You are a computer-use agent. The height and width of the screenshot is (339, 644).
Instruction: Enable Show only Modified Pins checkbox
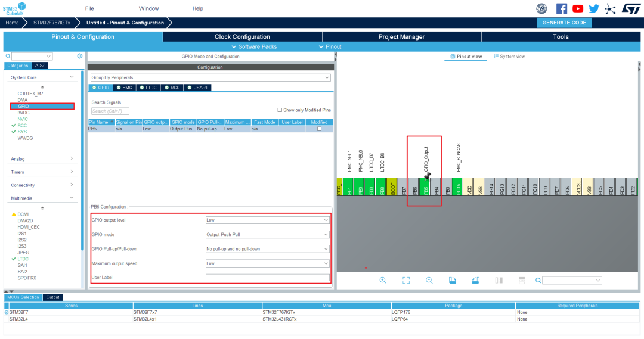pos(280,110)
